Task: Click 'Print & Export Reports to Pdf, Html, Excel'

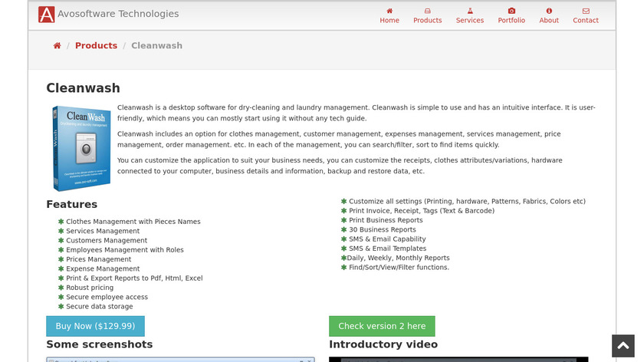Action: click(x=134, y=278)
